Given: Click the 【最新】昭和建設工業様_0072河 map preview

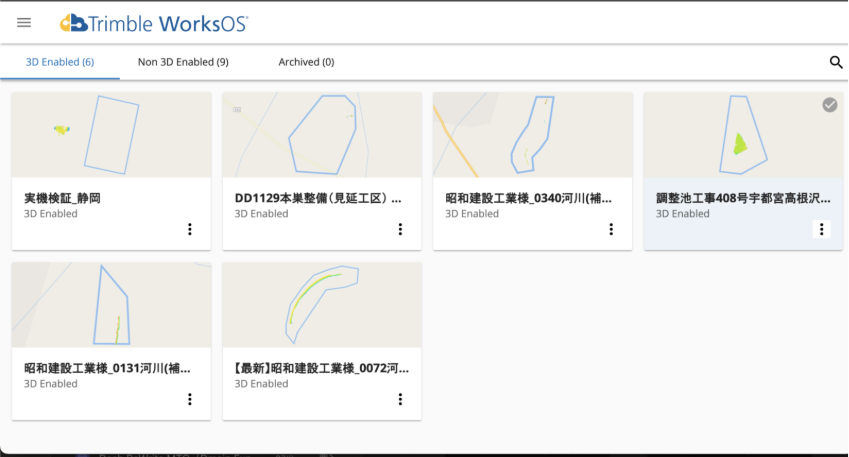Looking at the screenshot, I should (x=321, y=305).
